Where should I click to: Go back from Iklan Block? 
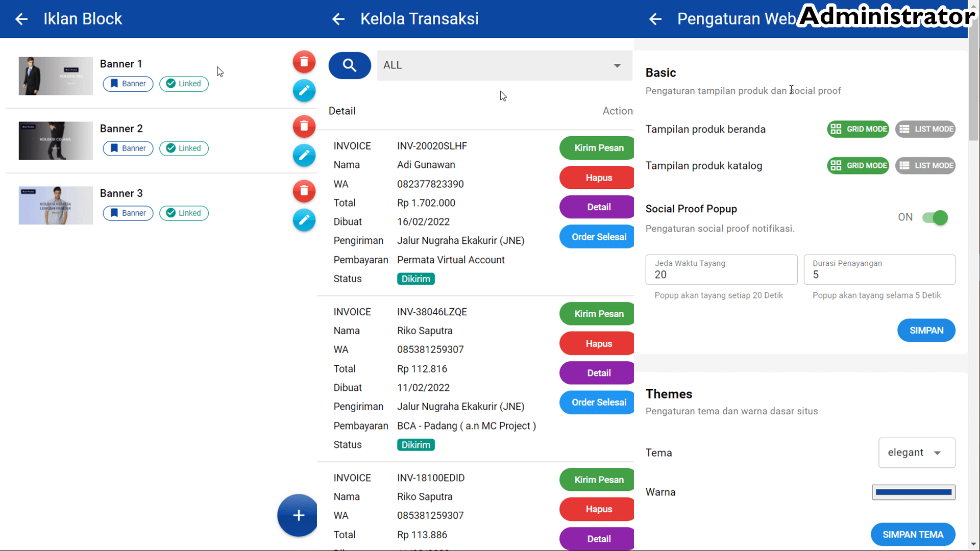pyautogui.click(x=21, y=19)
